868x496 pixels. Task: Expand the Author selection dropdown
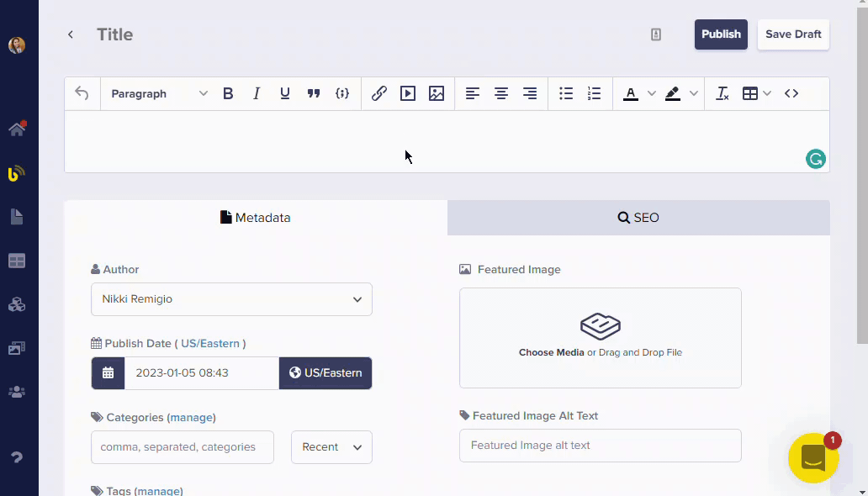pyautogui.click(x=231, y=299)
